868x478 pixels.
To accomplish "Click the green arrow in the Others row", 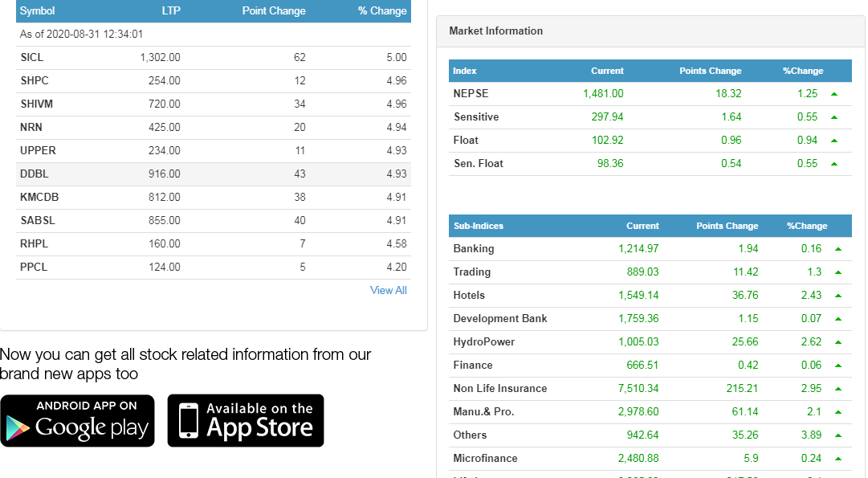I will [837, 435].
